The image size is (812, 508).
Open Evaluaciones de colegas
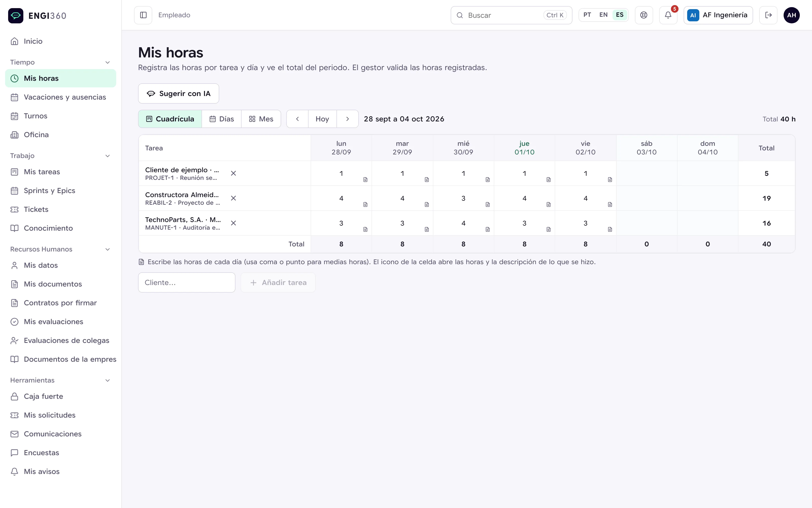point(61,341)
